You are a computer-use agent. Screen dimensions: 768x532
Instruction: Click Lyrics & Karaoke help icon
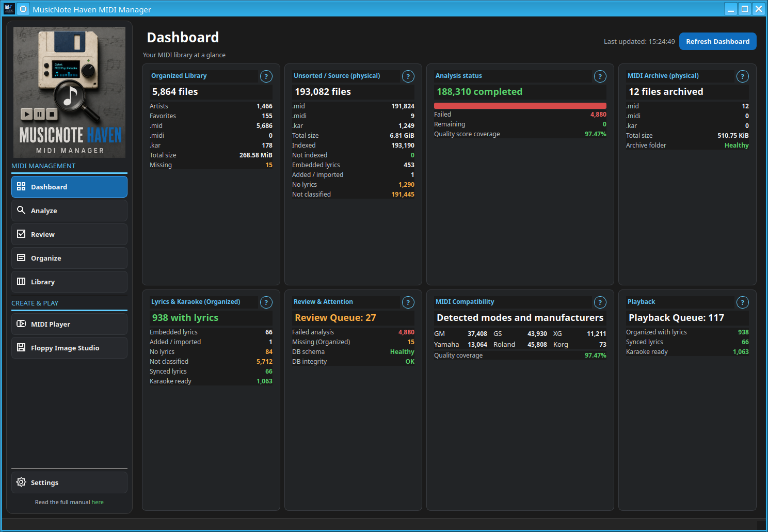point(266,302)
